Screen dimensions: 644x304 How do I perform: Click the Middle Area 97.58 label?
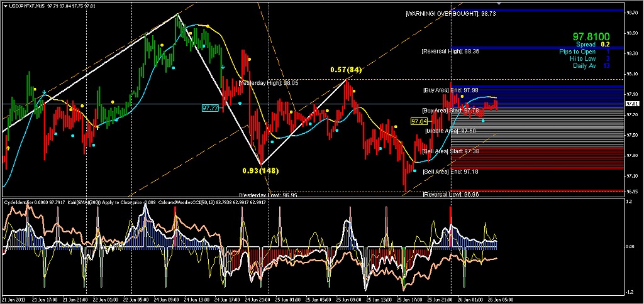tap(450, 131)
